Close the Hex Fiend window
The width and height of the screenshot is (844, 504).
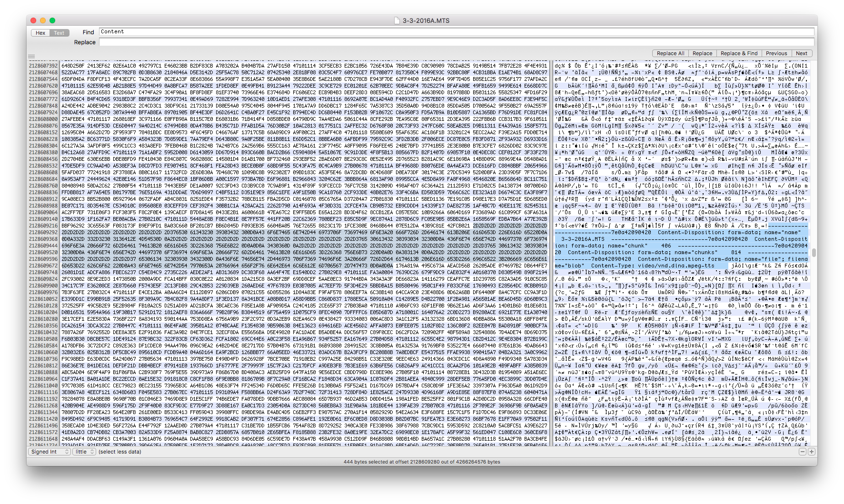(x=33, y=20)
